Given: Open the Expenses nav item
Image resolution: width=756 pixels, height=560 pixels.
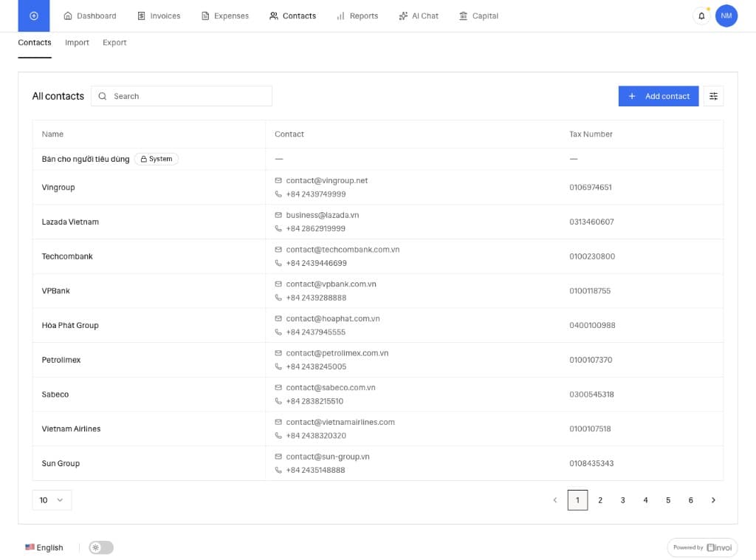Looking at the screenshot, I should [225, 16].
